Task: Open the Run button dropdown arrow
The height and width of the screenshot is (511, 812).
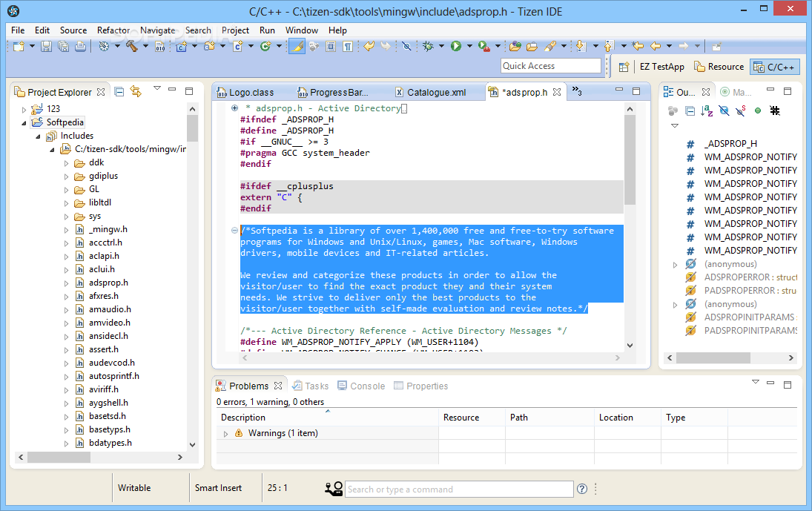Action: 469,47
